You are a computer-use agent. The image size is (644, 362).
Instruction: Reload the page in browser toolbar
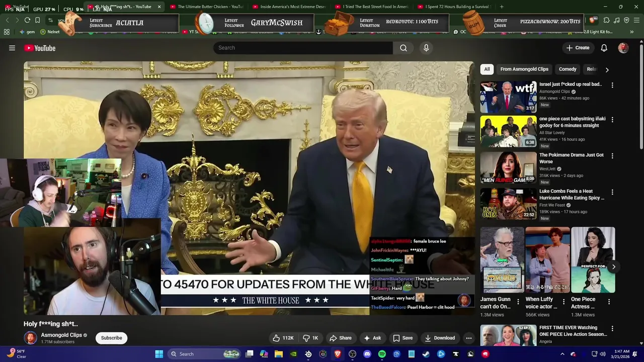click(x=27, y=20)
